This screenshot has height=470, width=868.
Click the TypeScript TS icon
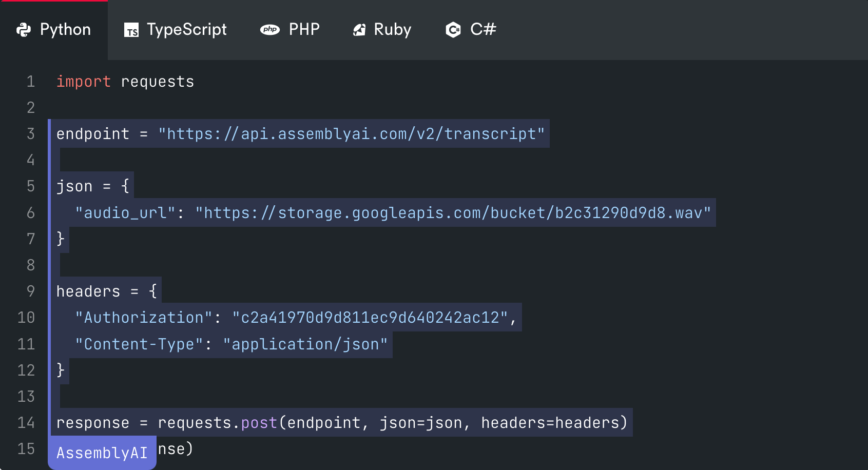(131, 30)
